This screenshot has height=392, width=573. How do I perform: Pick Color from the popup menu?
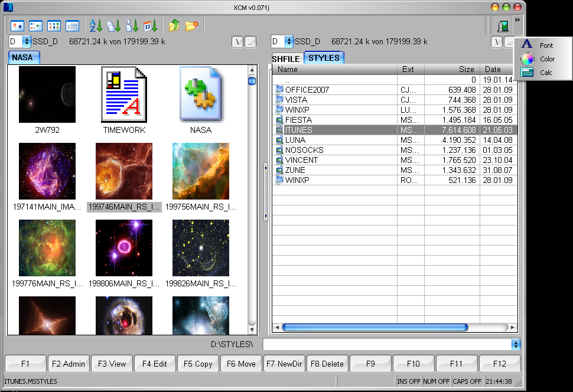[547, 59]
